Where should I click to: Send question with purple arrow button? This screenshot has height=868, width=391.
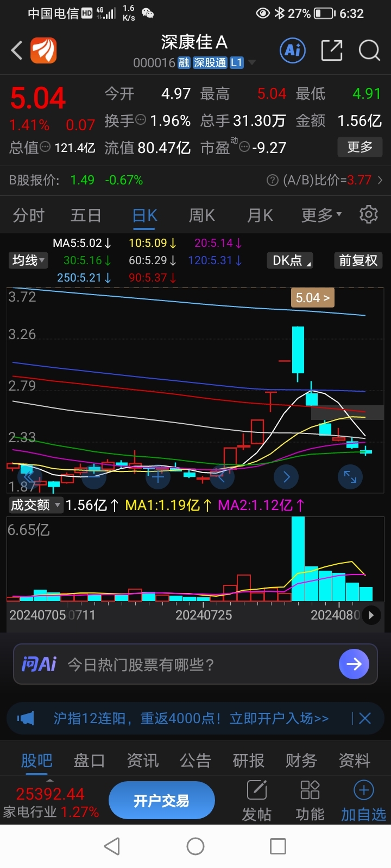click(x=354, y=664)
